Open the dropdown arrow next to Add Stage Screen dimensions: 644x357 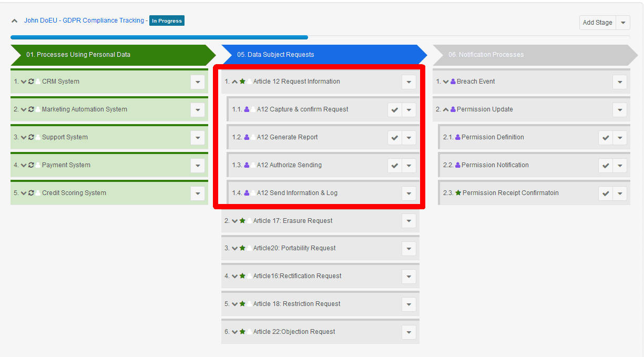click(x=623, y=23)
